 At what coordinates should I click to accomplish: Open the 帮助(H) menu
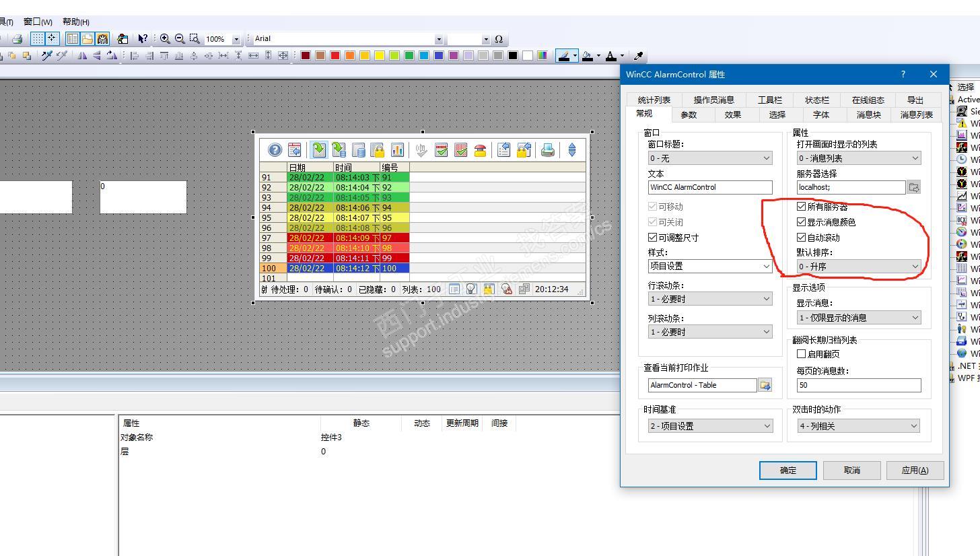[x=76, y=22]
